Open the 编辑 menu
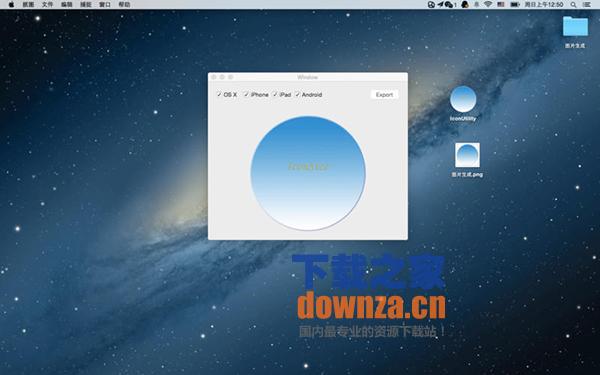The width and height of the screenshot is (600, 375). point(67,5)
